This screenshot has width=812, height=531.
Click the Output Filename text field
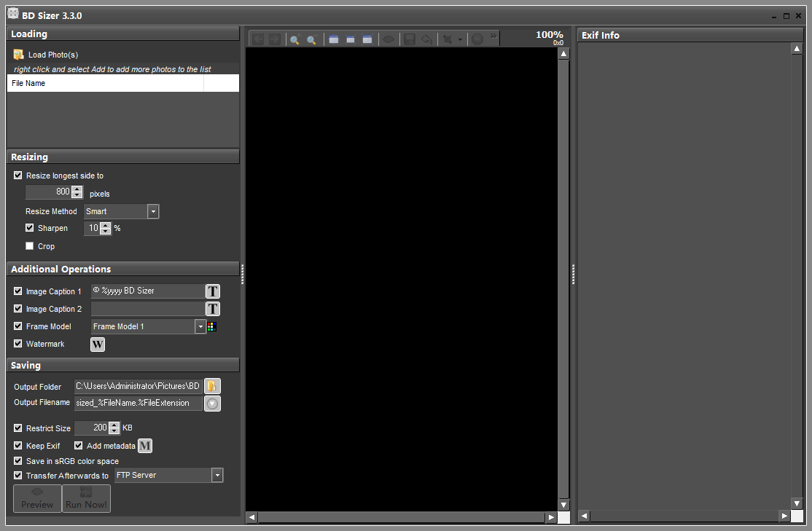[x=138, y=403]
